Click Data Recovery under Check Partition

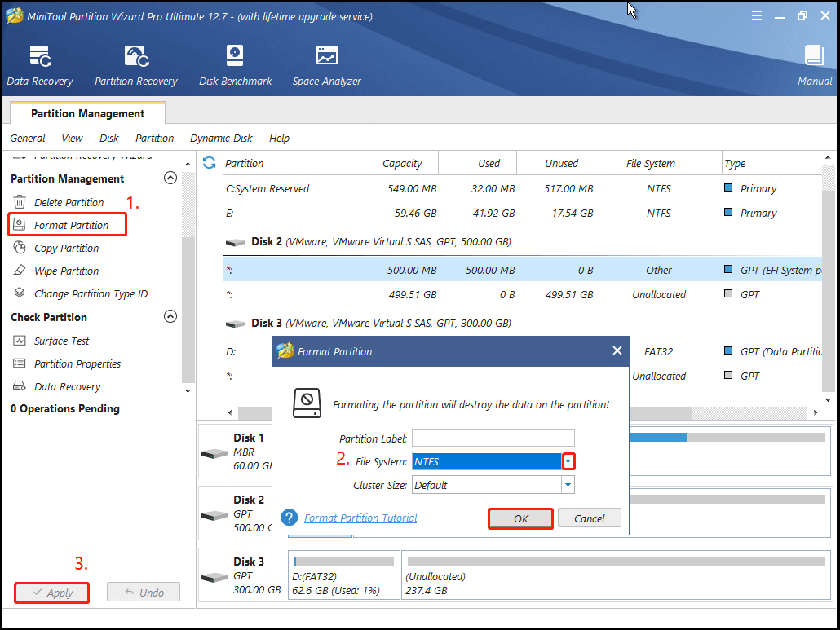(68, 386)
